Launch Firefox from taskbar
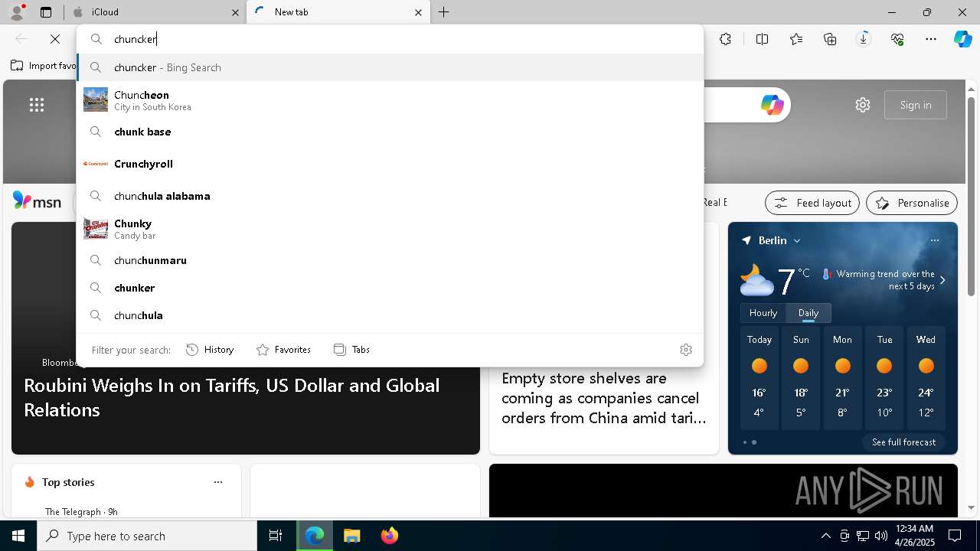The height and width of the screenshot is (551, 980). click(x=389, y=536)
